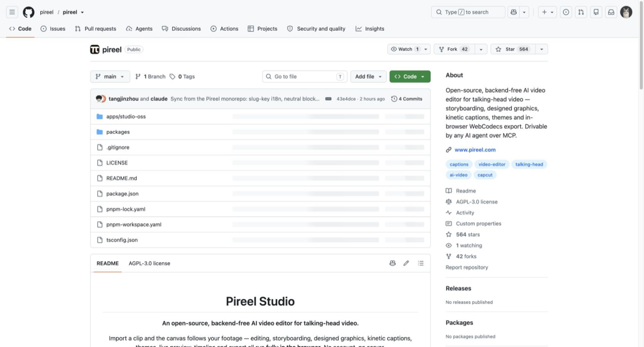The width and height of the screenshot is (644, 347).
Task: Switch to the Actions tab
Action: tap(224, 29)
